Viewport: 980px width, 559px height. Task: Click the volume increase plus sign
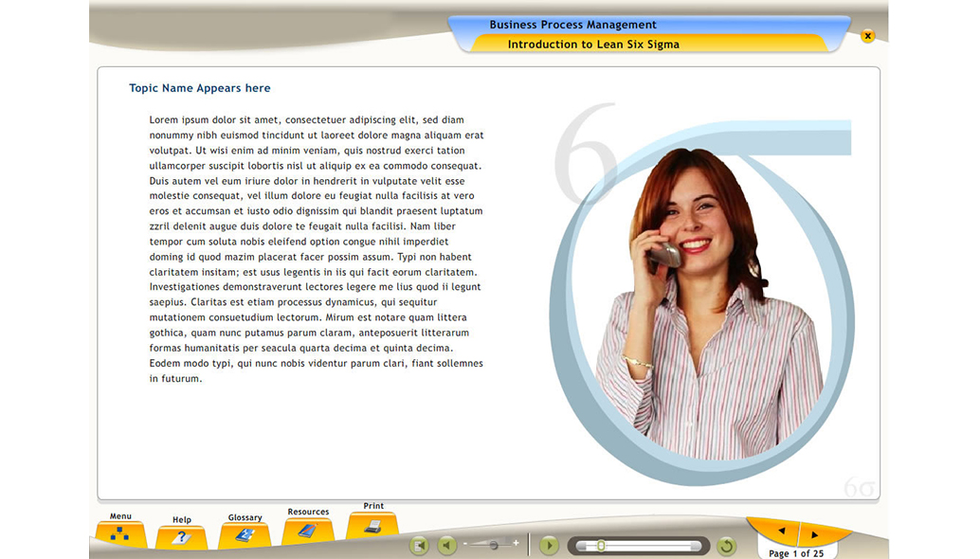point(517,543)
